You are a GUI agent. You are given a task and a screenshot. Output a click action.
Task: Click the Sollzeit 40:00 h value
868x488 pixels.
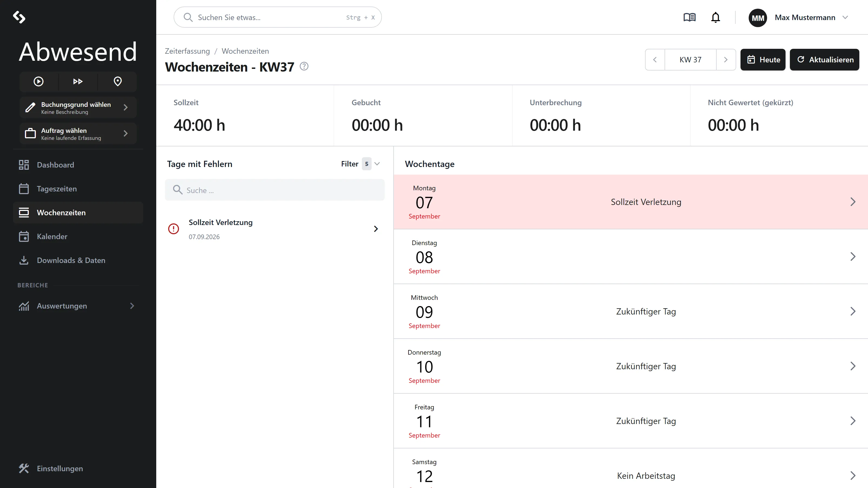point(199,125)
